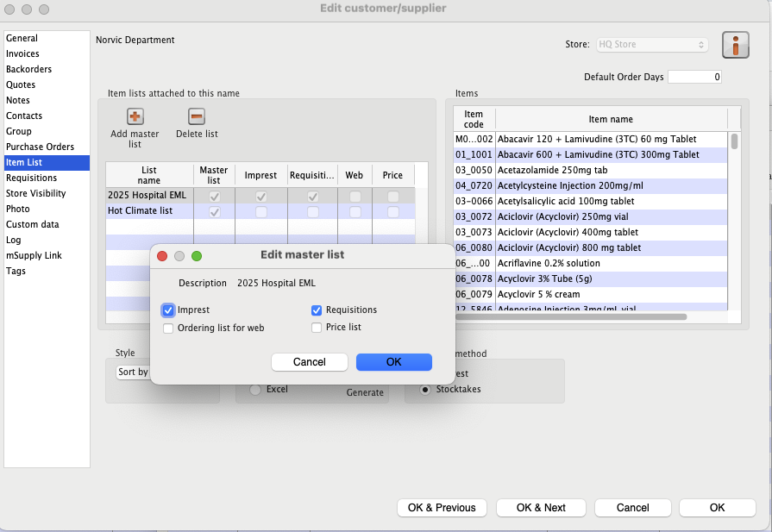This screenshot has width=772, height=532.
Task: Open the Store dropdown
Action: pyautogui.click(x=652, y=45)
